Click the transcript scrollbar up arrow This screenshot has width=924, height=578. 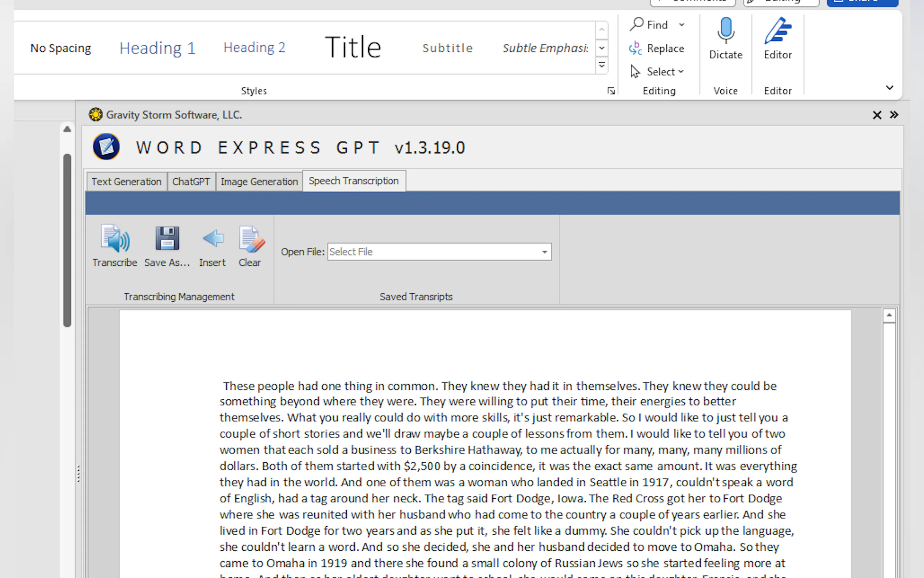point(889,315)
